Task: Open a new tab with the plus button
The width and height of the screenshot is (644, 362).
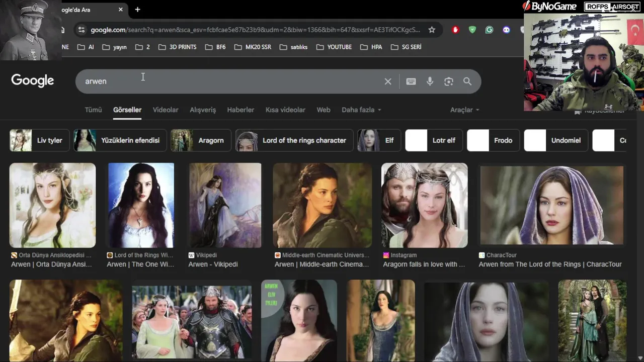Action: pyautogui.click(x=137, y=10)
